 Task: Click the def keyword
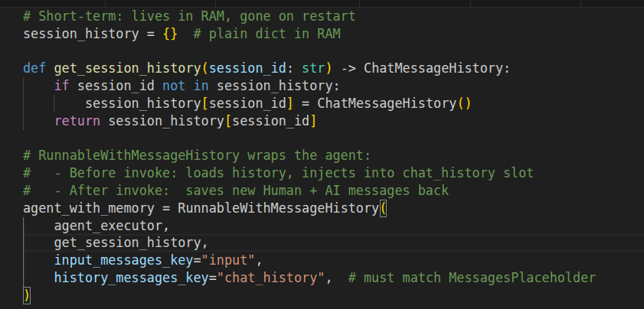click(x=34, y=68)
